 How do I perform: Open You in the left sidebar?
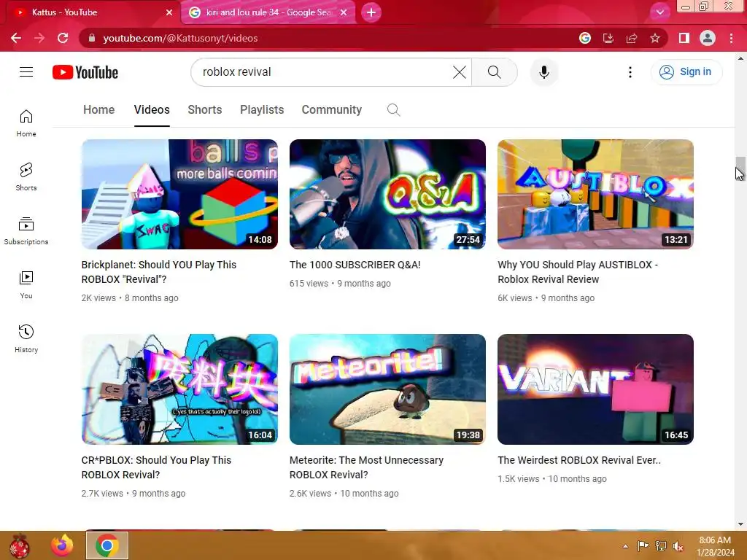(26, 285)
